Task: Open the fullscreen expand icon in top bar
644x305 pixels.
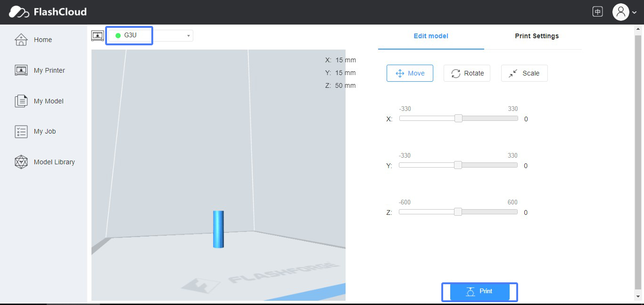Action: tap(597, 11)
